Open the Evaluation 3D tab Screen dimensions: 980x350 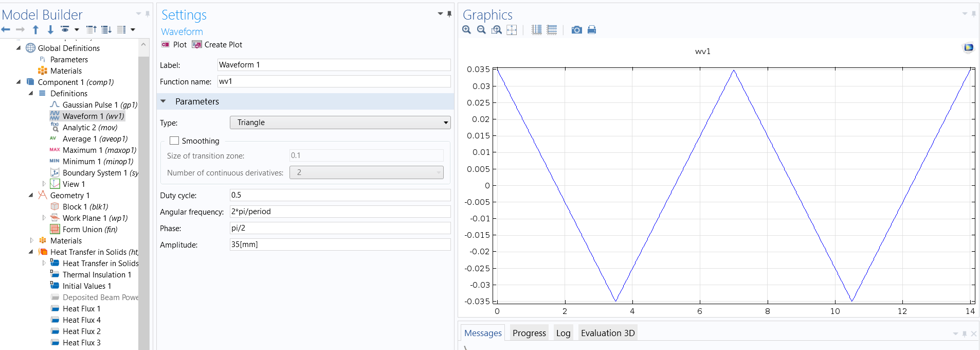[607, 333]
